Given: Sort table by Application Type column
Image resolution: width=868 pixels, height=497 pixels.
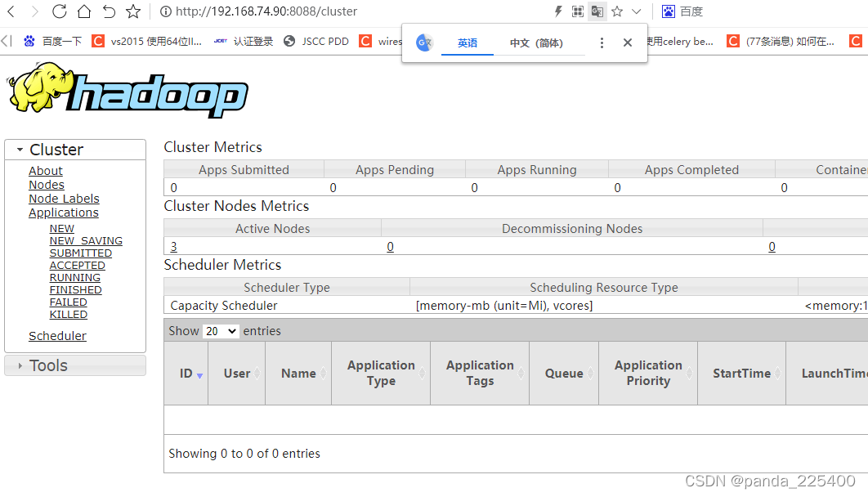Looking at the screenshot, I should (381, 374).
